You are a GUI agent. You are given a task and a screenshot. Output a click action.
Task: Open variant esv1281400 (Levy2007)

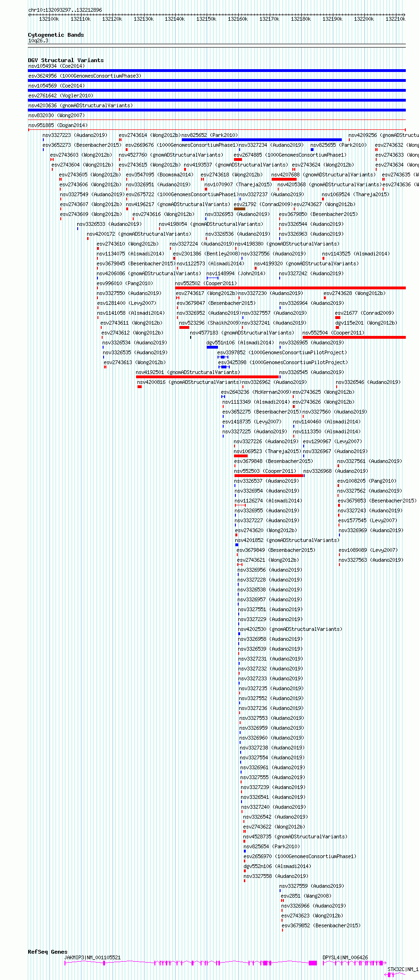pos(126,303)
